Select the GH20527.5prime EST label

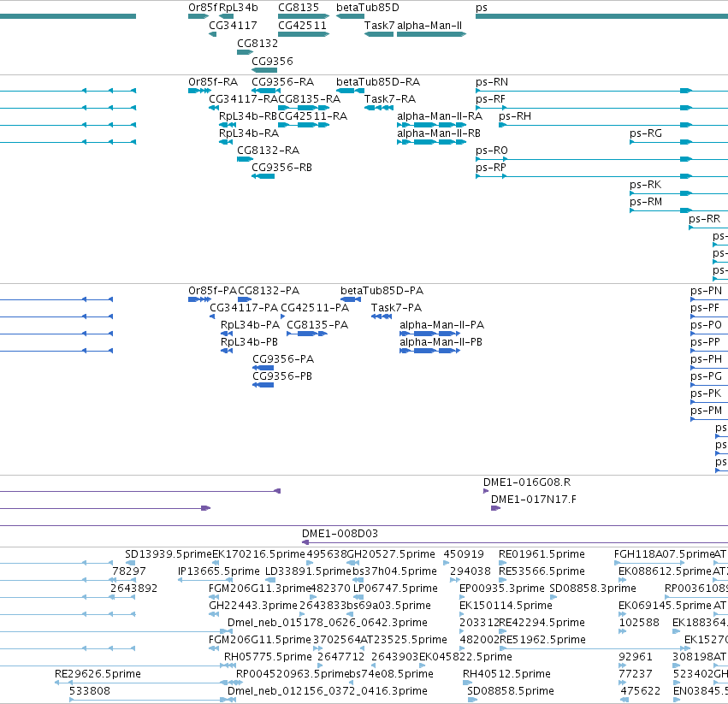click(x=391, y=554)
